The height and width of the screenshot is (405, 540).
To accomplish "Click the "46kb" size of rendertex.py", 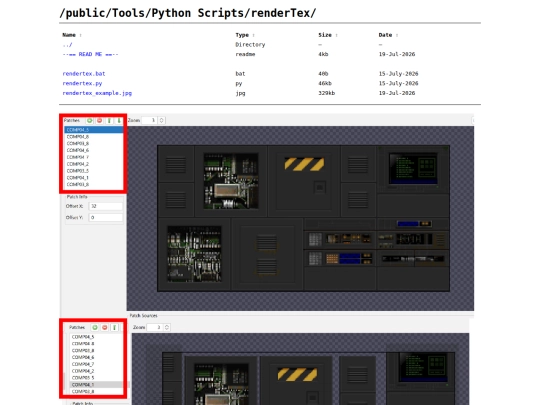I will click(x=325, y=83).
